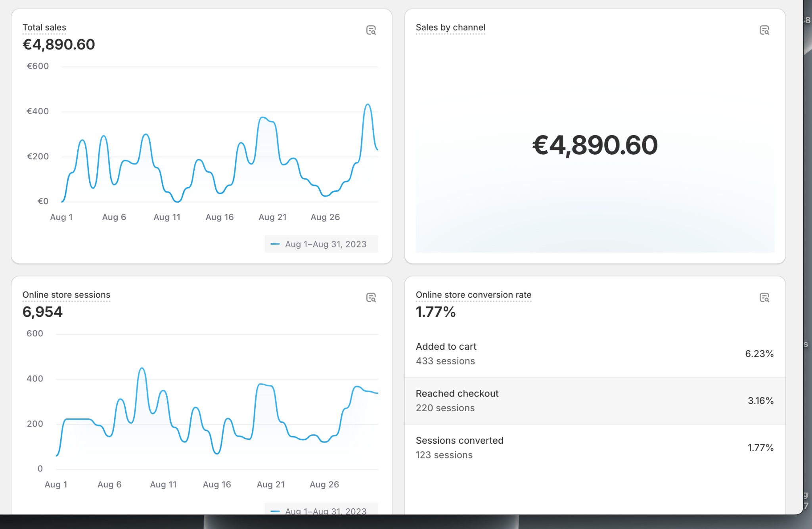Click the Sales by channel card title
812x529 pixels.
(450, 27)
